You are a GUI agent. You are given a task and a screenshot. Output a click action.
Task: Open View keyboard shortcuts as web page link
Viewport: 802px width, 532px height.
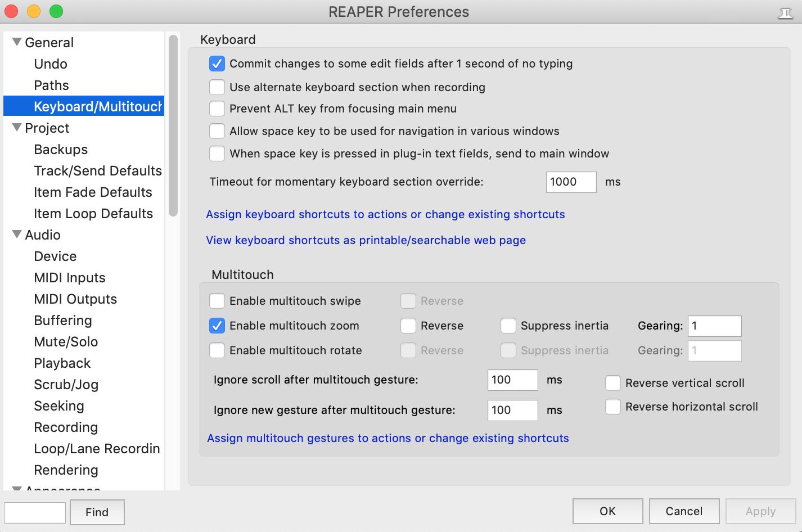coord(366,240)
